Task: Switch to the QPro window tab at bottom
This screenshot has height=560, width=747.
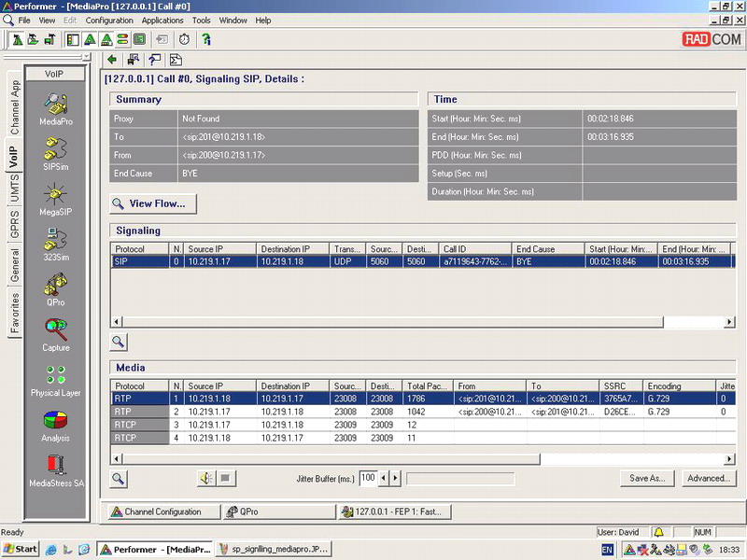Action: (x=279, y=511)
